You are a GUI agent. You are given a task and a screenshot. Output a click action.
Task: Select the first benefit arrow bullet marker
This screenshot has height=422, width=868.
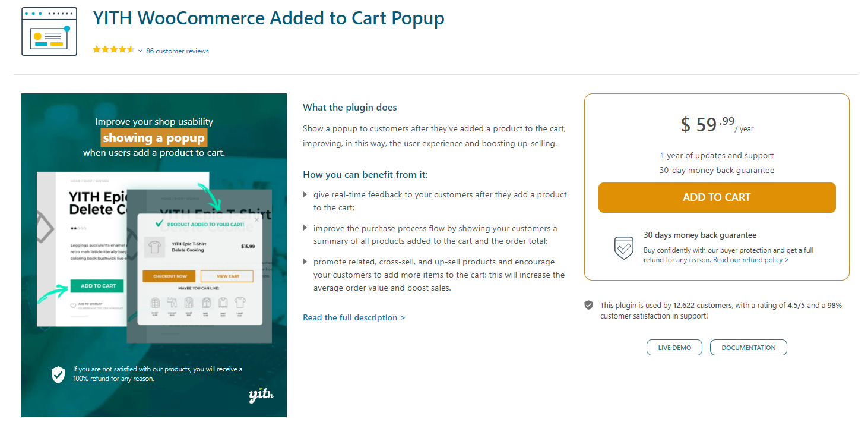(305, 195)
